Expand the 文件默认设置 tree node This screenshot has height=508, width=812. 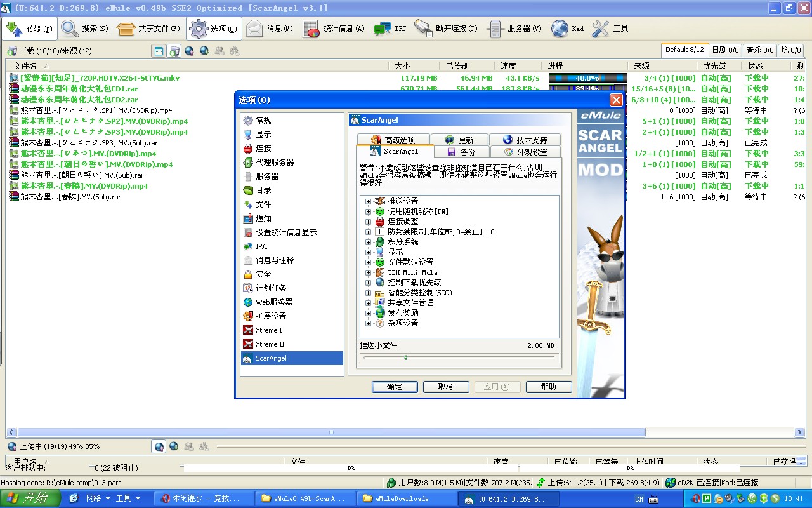point(368,262)
